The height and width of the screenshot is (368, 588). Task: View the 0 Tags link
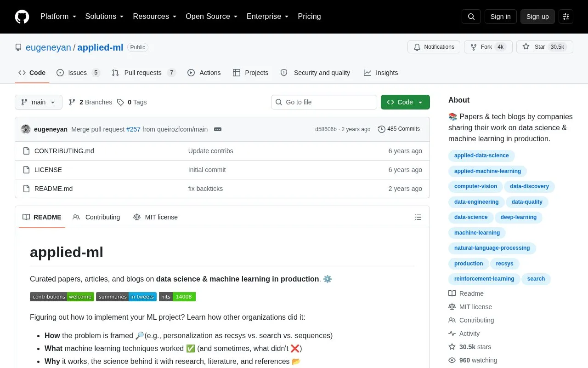132,102
